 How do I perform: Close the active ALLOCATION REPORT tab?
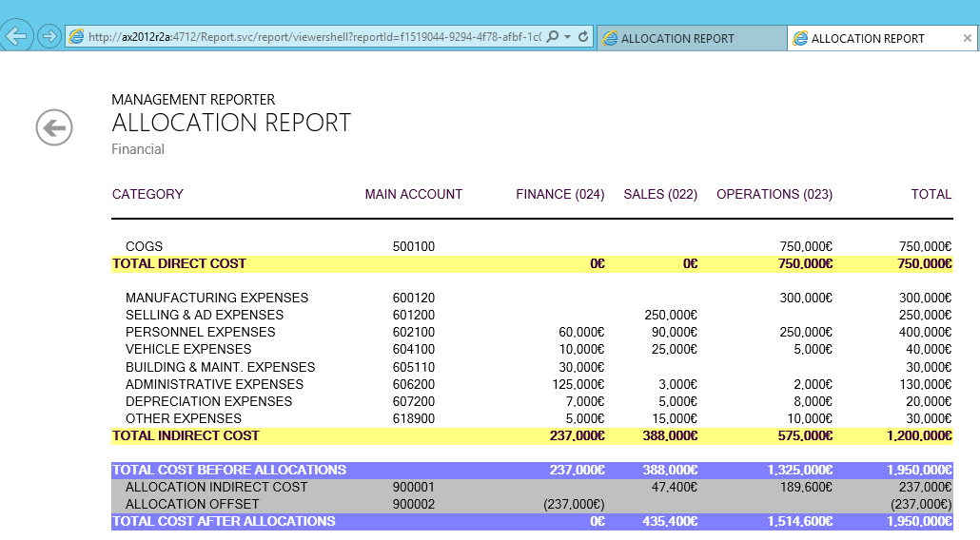pyautogui.click(x=967, y=39)
